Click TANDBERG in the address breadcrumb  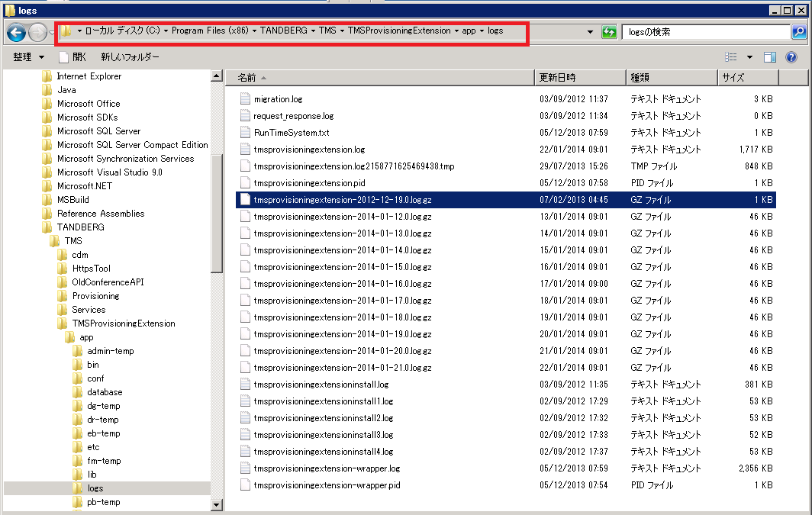[x=283, y=31]
